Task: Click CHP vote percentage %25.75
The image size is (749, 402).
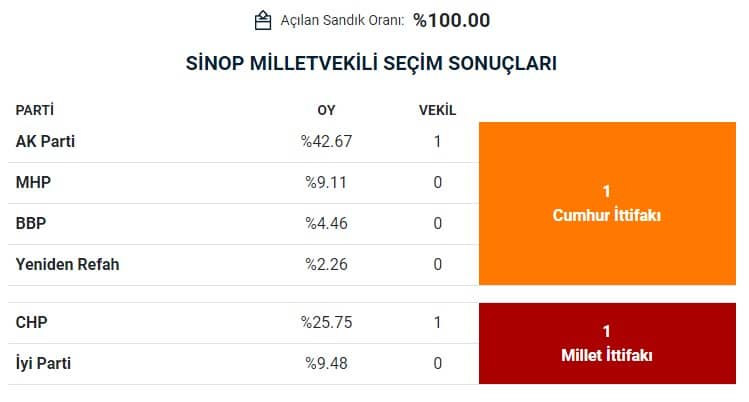Action: pos(326,322)
